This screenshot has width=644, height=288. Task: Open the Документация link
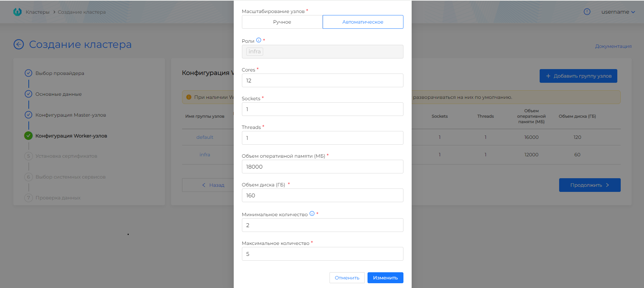613,46
